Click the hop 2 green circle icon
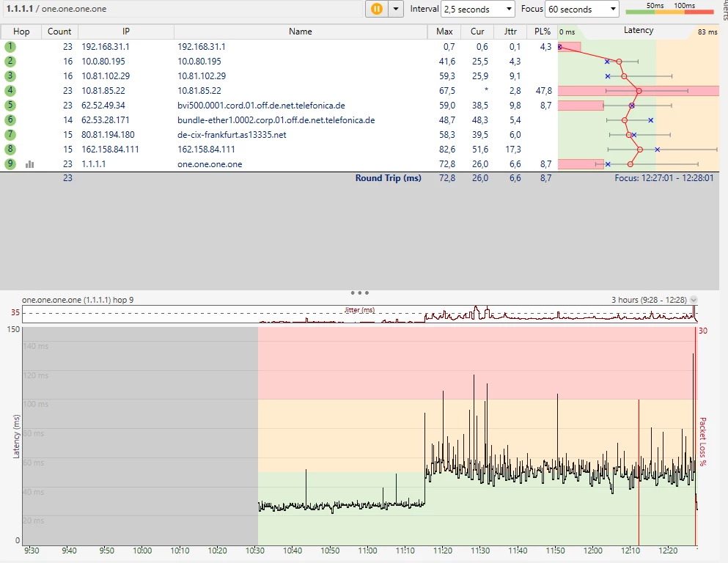This screenshot has height=563, width=728. pos(10,62)
